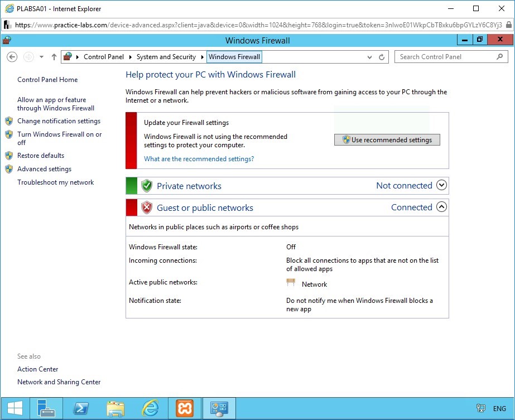
Task: Open Allow an app or feature link
Action: point(56,104)
